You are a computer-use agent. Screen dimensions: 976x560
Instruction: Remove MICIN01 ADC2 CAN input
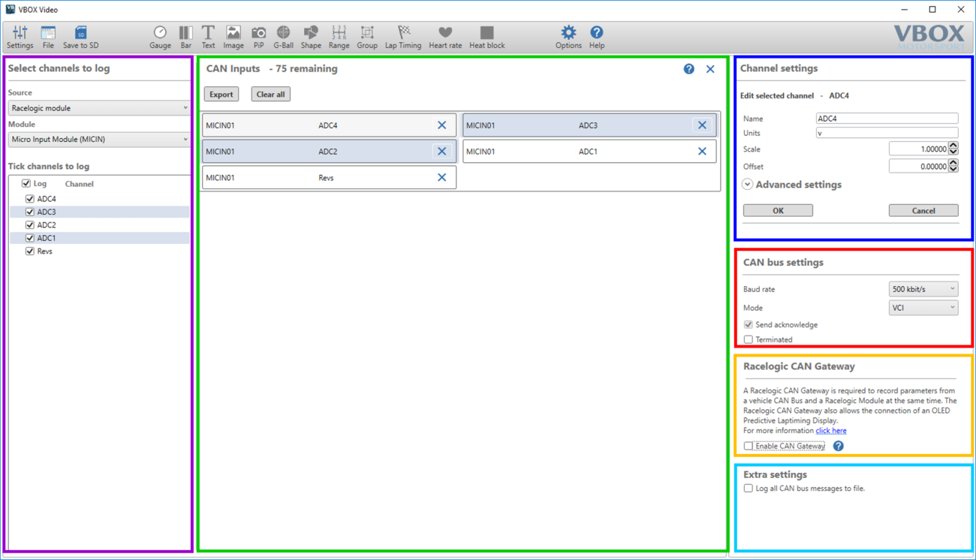coord(441,152)
